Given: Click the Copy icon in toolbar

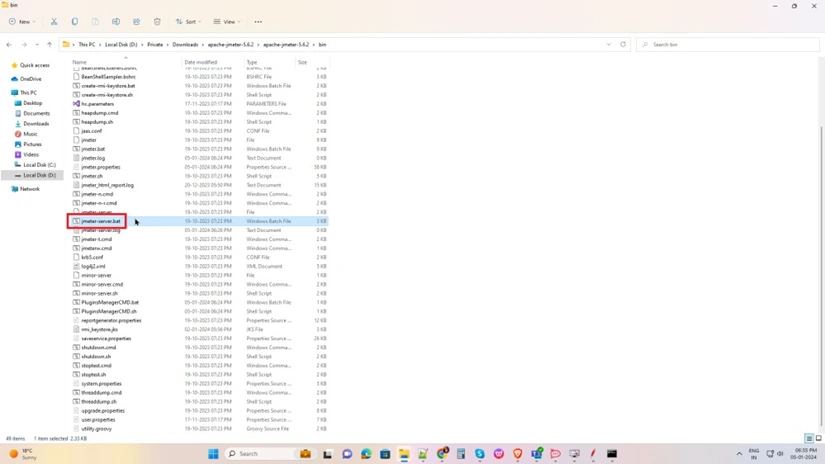Looking at the screenshot, I should 74,21.
